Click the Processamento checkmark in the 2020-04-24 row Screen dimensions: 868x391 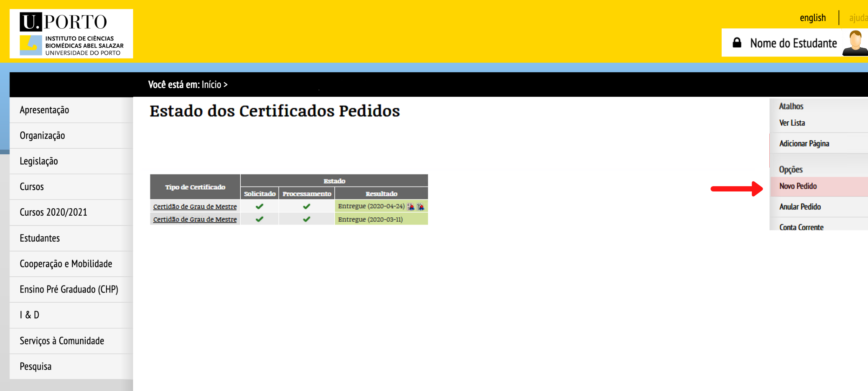(x=307, y=207)
